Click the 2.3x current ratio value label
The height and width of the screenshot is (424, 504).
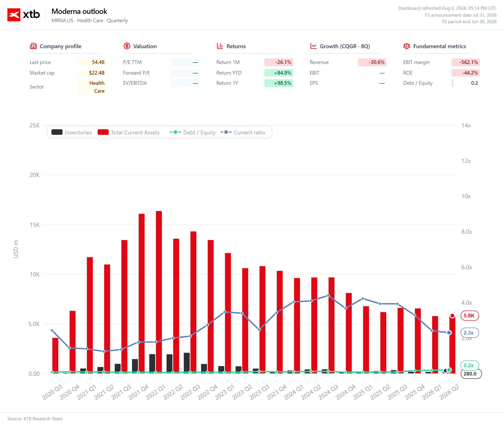tap(470, 333)
